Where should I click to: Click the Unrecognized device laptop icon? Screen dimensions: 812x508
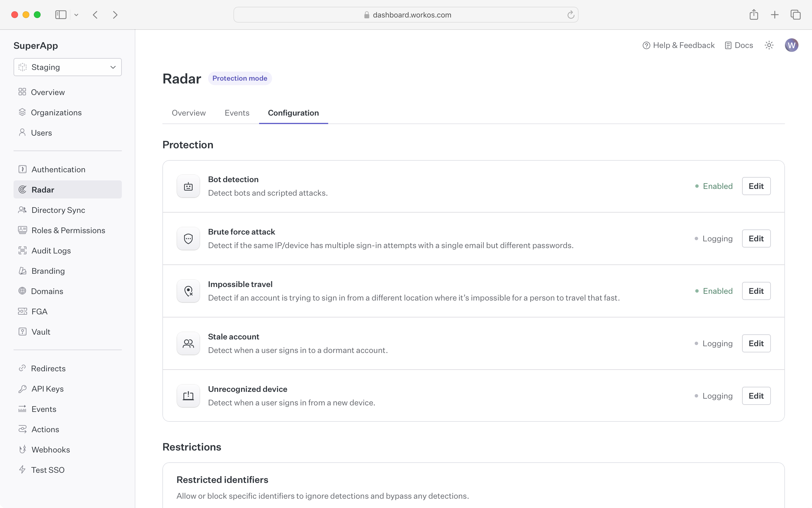click(x=188, y=396)
